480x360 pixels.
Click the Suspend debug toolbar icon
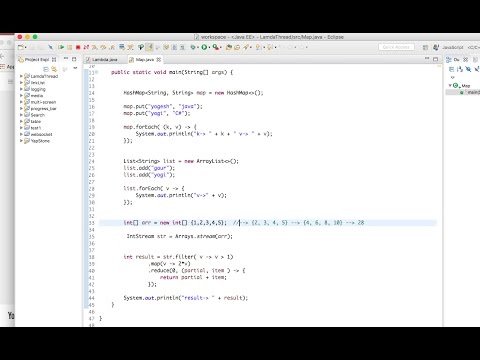pos(70,47)
